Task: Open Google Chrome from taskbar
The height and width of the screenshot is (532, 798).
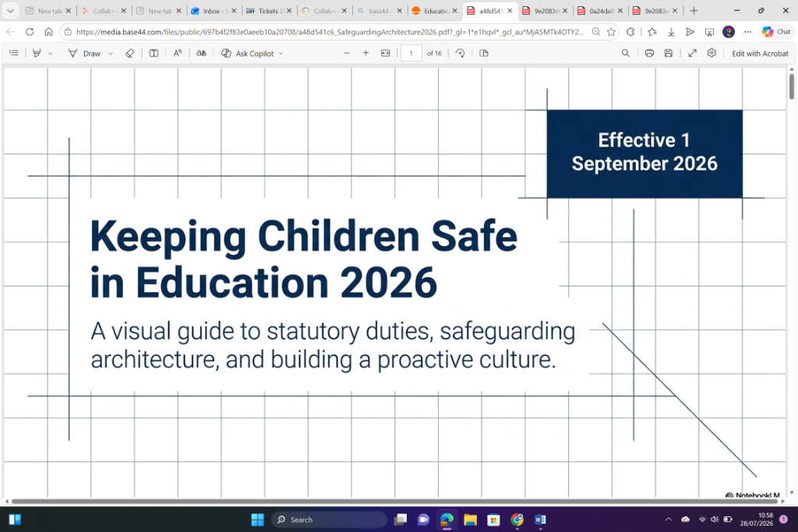Action: [517, 520]
